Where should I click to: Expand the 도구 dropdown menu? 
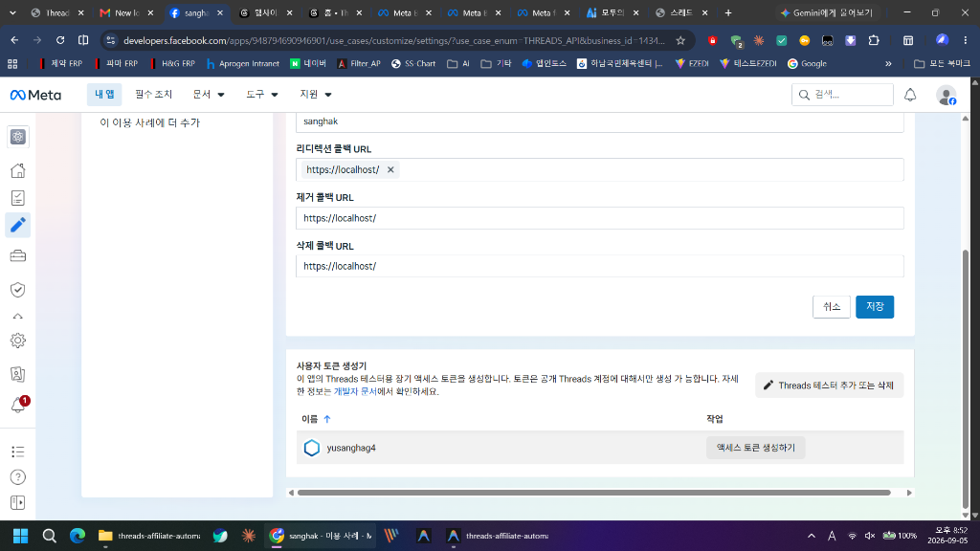pyautogui.click(x=261, y=95)
